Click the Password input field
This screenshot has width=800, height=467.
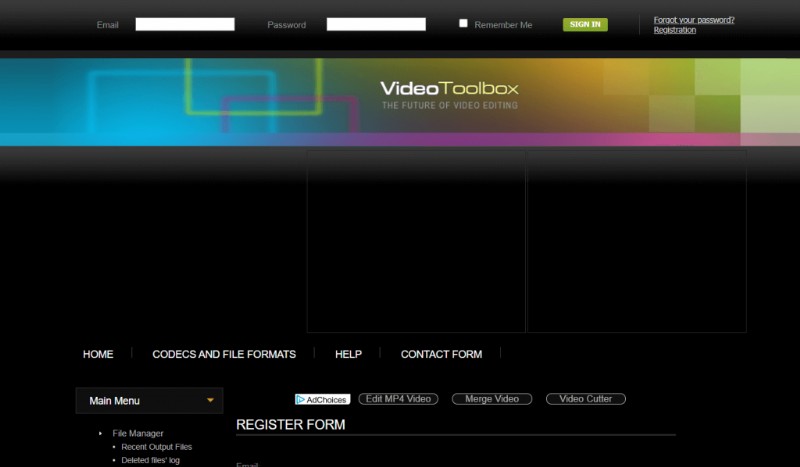pos(376,24)
